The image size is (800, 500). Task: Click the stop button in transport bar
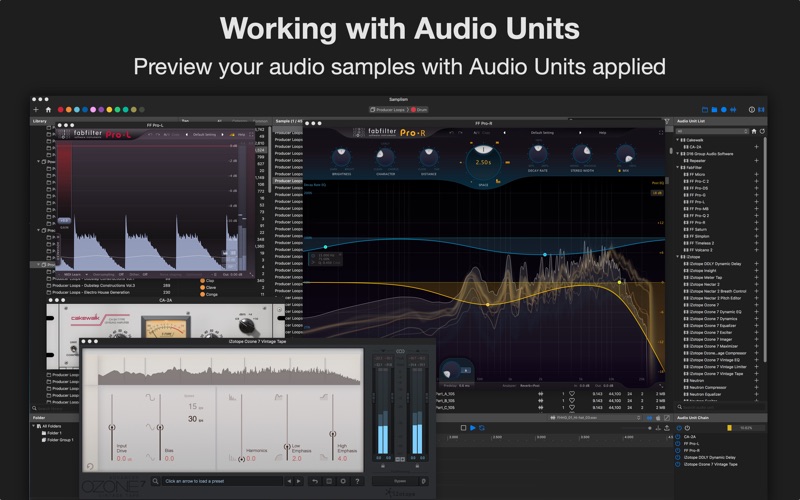pos(463,428)
